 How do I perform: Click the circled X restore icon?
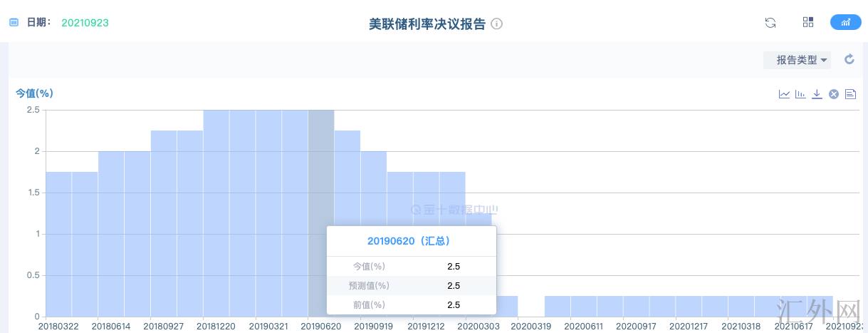point(833,94)
